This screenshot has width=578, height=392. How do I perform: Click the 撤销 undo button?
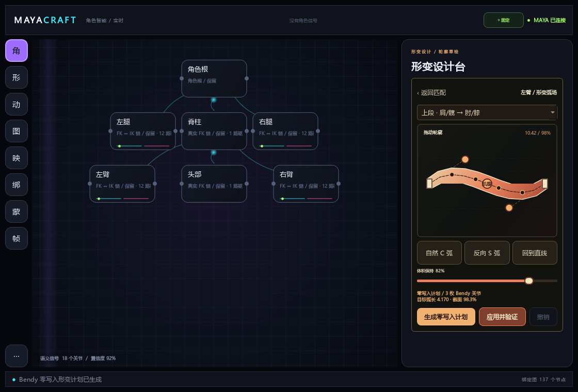(x=543, y=317)
